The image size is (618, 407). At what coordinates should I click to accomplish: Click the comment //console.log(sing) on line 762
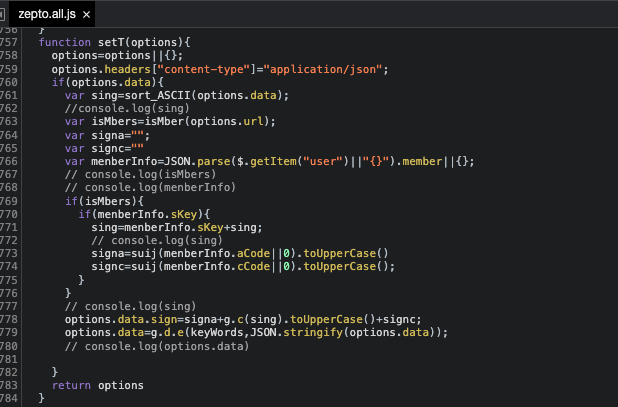click(x=127, y=108)
